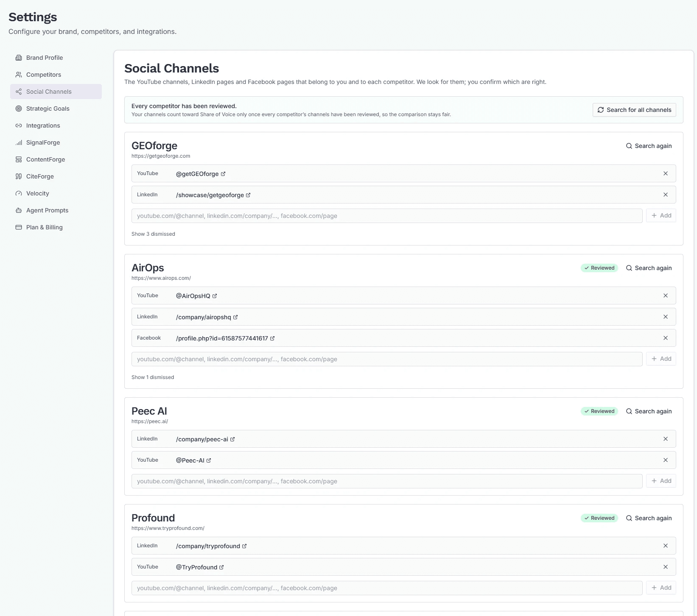697x616 pixels.
Task: Open Strategic Goals in sidebar
Action: click(x=56, y=109)
